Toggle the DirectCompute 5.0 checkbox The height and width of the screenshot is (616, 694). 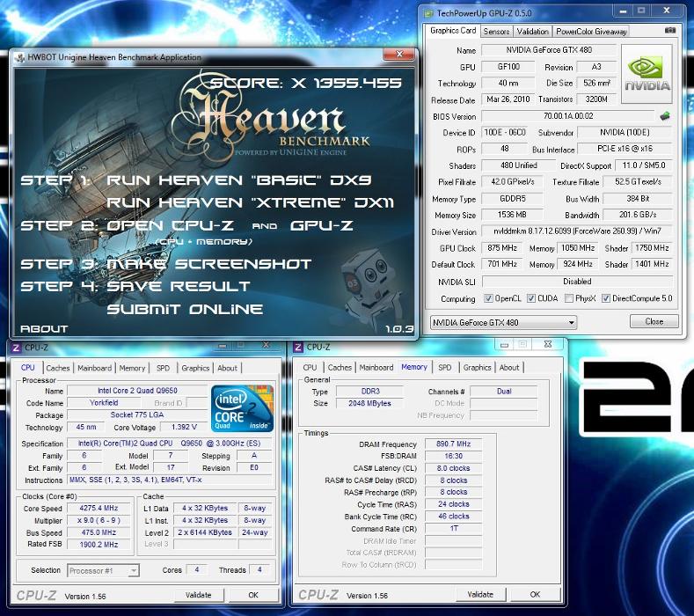(606, 298)
